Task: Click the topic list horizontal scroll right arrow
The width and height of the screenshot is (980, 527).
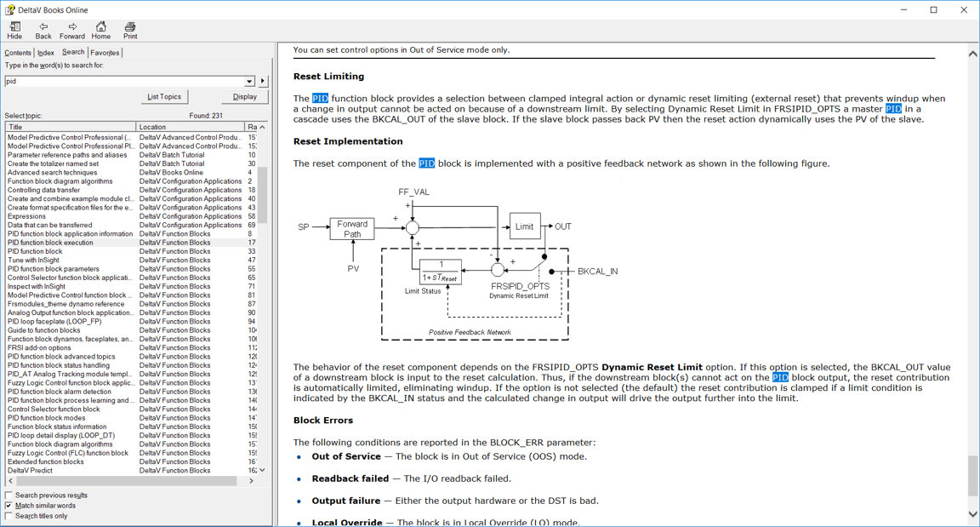Action: pos(251,481)
